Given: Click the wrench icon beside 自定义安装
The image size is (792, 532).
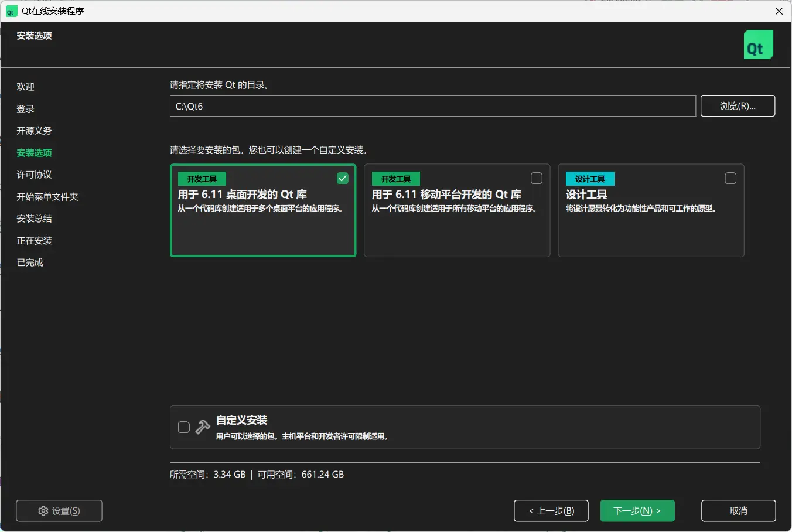Looking at the screenshot, I should [x=203, y=427].
